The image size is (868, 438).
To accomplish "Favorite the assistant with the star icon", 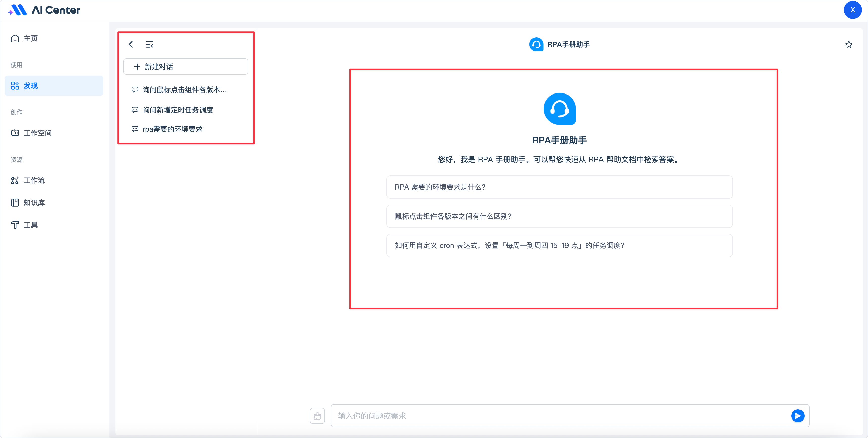I will [849, 45].
